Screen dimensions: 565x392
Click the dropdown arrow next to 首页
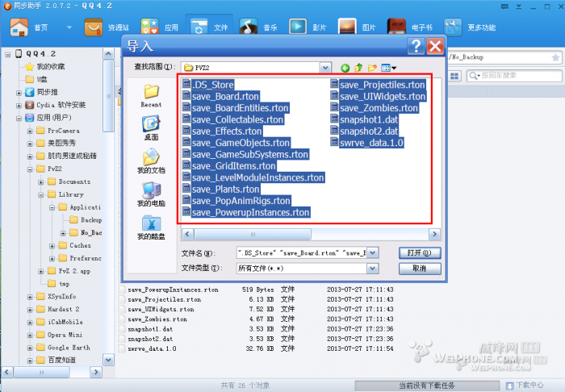click(69, 27)
